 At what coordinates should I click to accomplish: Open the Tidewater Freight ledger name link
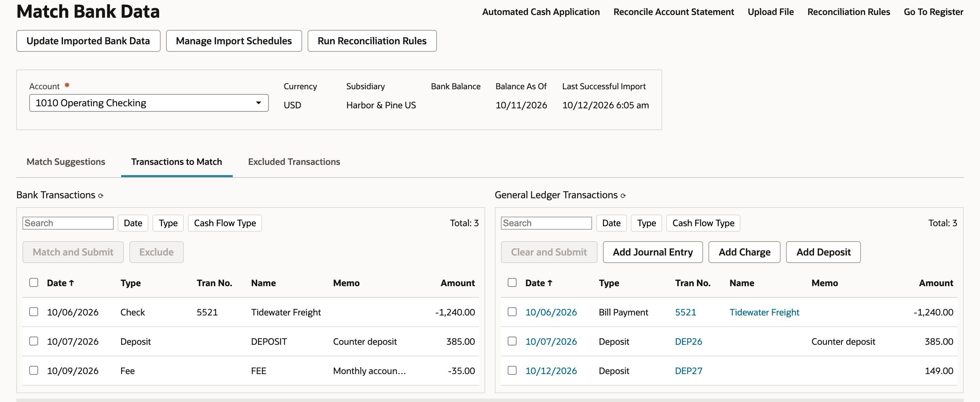pos(764,312)
